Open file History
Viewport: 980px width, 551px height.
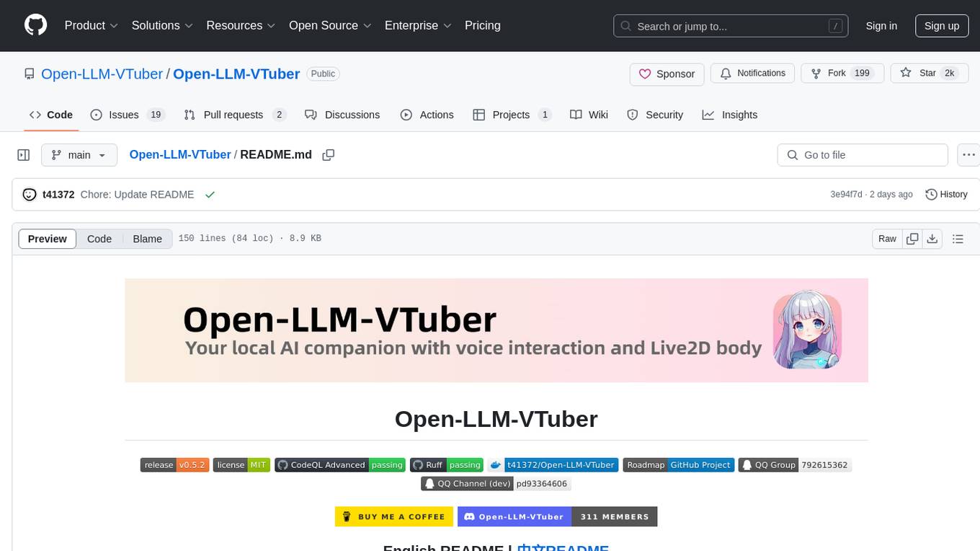tap(946, 195)
